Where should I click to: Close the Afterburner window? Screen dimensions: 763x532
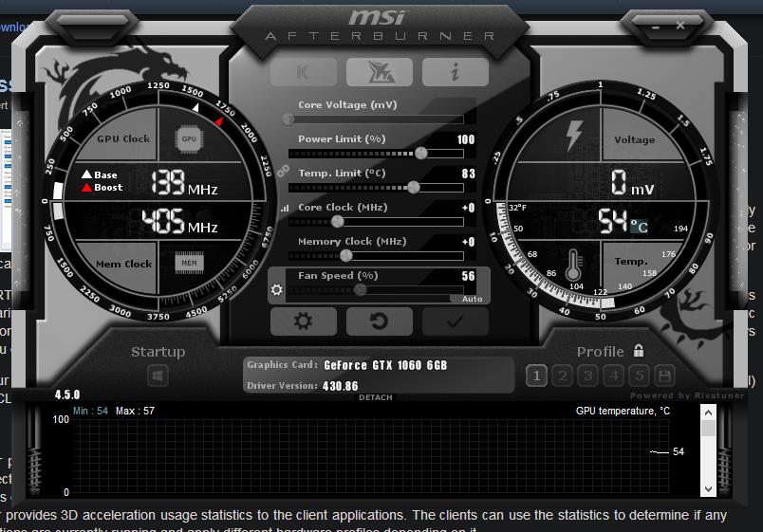pyautogui.click(x=680, y=26)
